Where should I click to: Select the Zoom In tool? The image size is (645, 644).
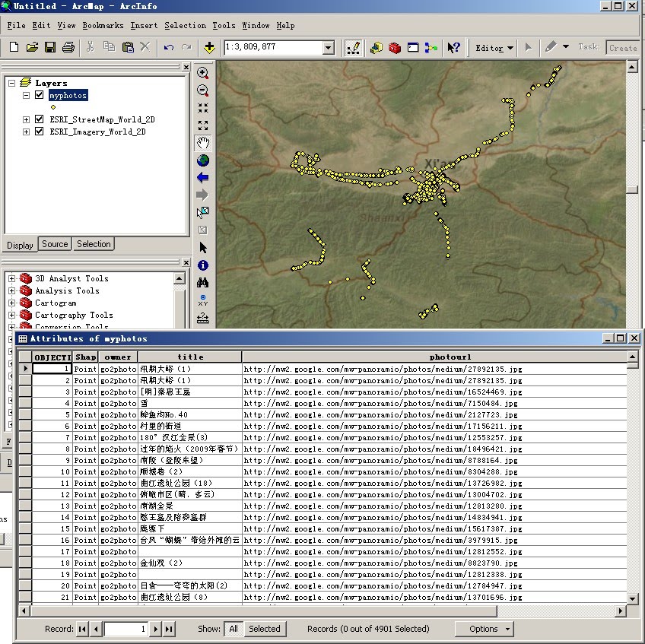(x=202, y=73)
